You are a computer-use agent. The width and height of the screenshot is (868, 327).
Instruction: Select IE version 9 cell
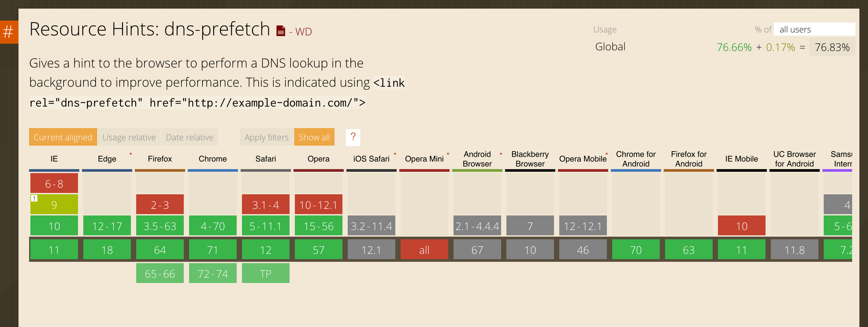54,205
